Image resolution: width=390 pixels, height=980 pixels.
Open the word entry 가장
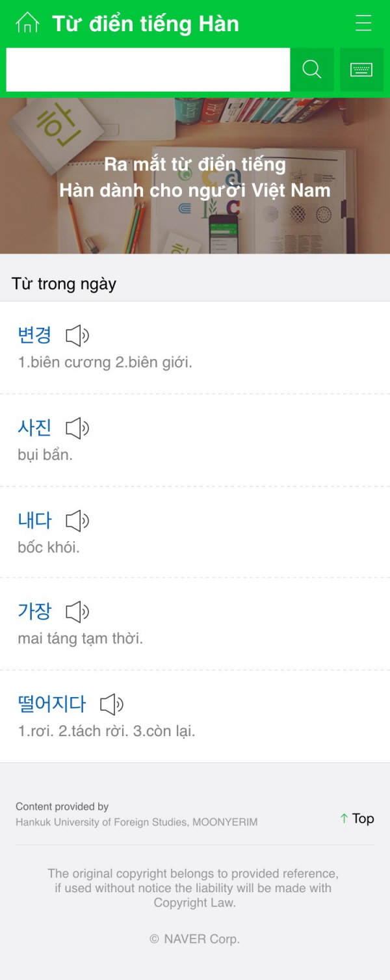34,611
